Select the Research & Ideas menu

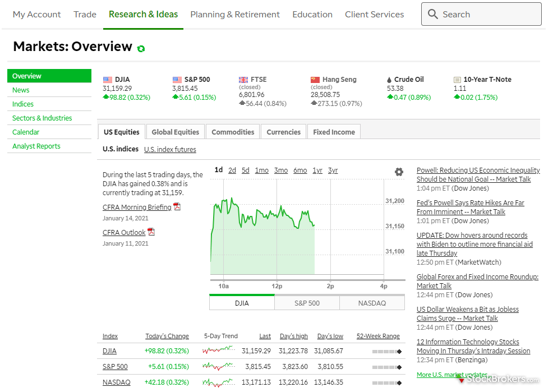[143, 15]
